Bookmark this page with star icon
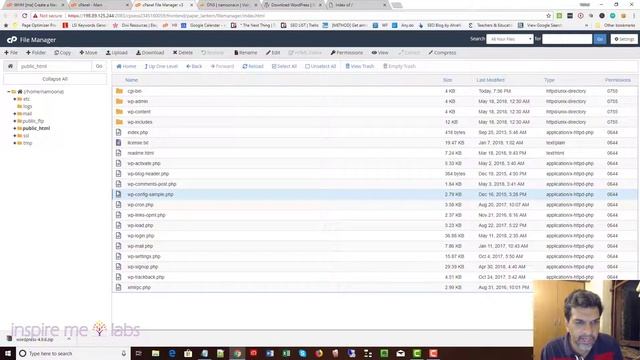 click(548, 16)
